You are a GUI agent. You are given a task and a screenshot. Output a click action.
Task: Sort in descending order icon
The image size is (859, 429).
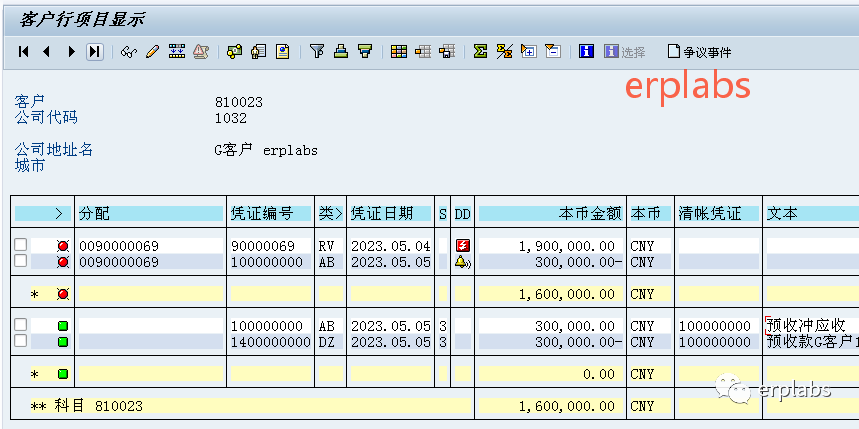[x=365, y=52]
